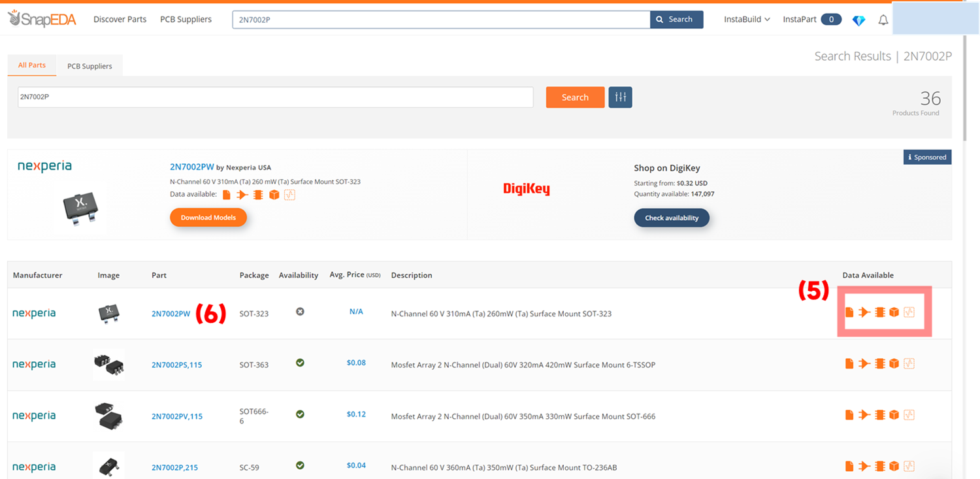
Task: Open the 2N7002P,215 part link
Action: [x=174, y=467]
